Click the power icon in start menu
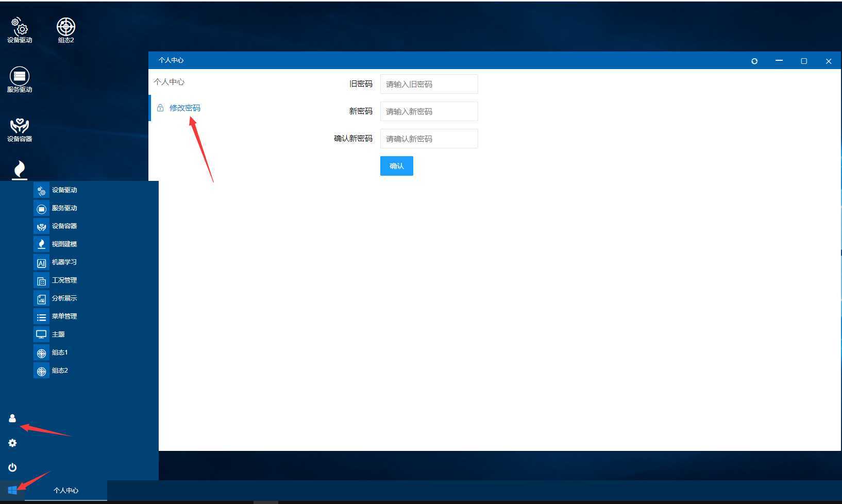 point(12,467)
